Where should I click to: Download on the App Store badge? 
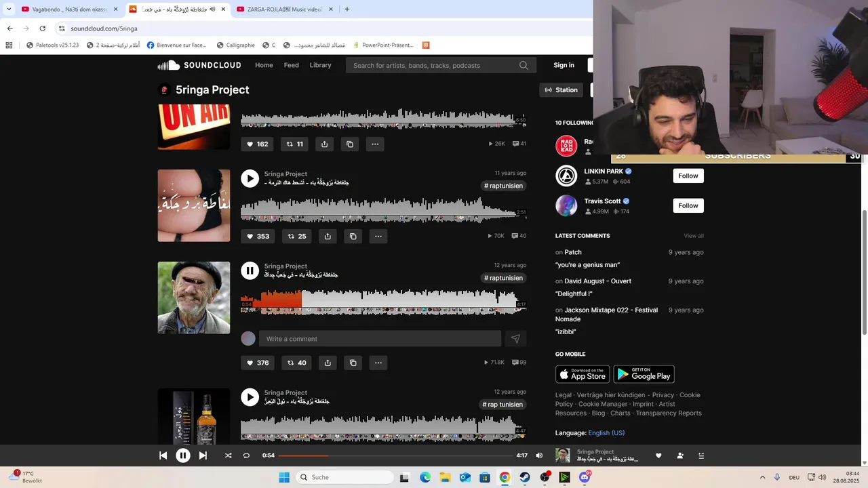(583, 374)
